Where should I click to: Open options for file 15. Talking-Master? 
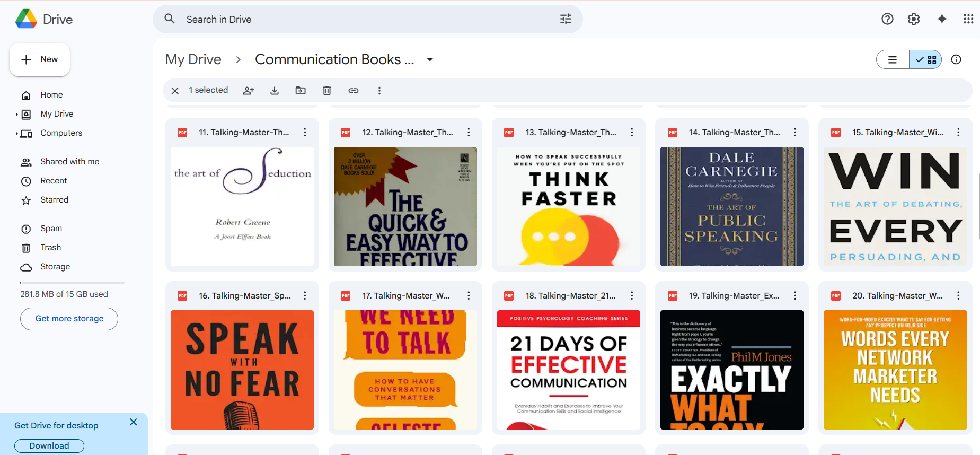click(958, 132)
